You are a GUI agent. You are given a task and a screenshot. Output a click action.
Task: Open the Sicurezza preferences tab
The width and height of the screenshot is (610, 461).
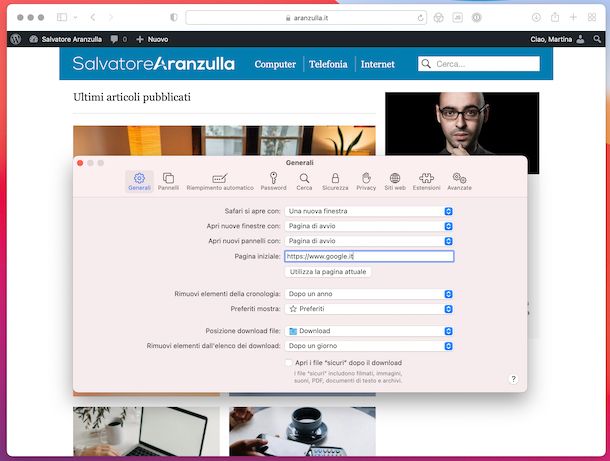pyautogui.click(x=335, y=181)
